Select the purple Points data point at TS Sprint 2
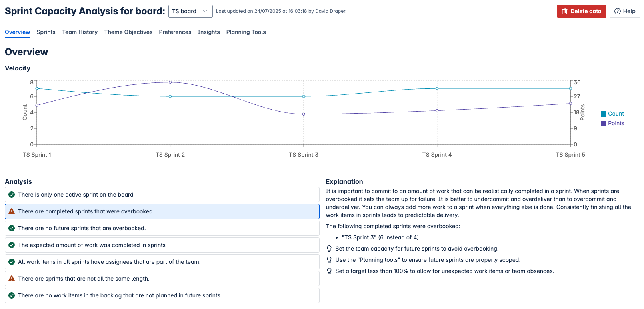 [170, 82]
